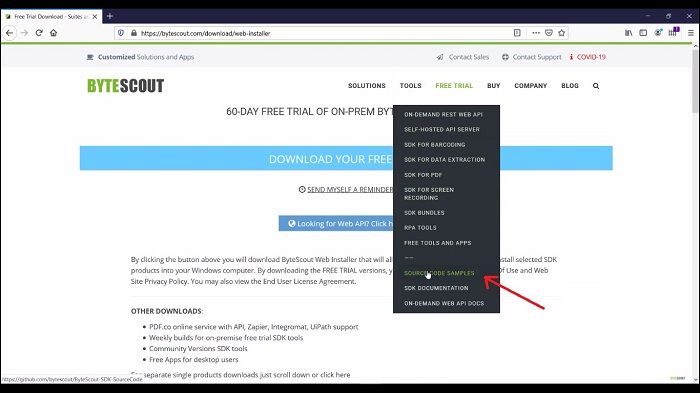Click the site search magnifier icon
Image resolution: width=700 pixels, height=393 pixels.
[x=596, y=86]
